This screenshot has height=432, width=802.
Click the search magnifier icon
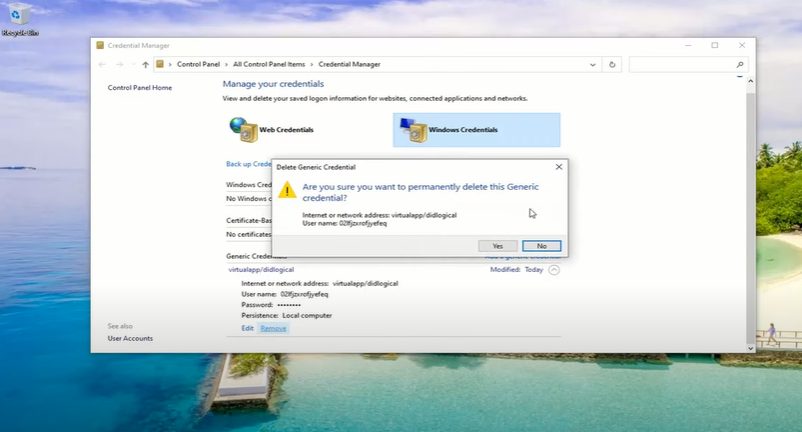click(x=740, y=64)
